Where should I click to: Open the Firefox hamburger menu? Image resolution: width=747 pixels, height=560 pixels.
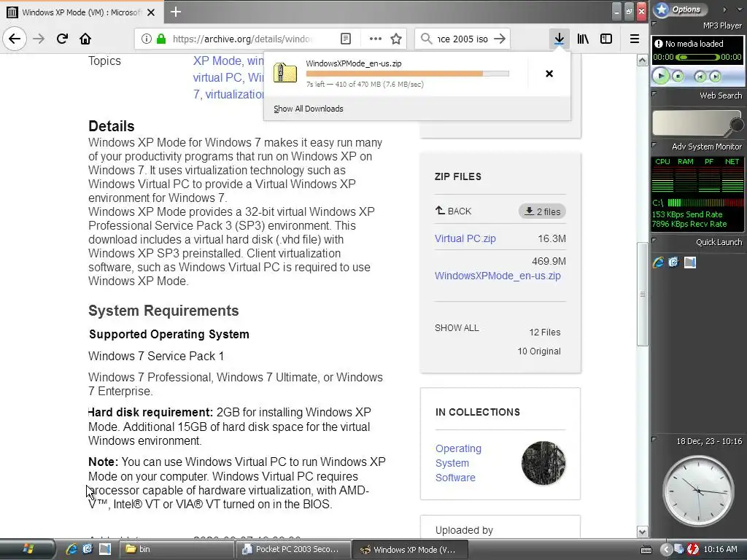[x=635, y=39]
